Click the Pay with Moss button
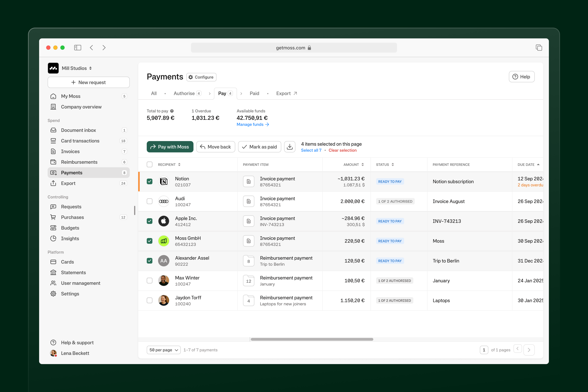 coord(170,147)
